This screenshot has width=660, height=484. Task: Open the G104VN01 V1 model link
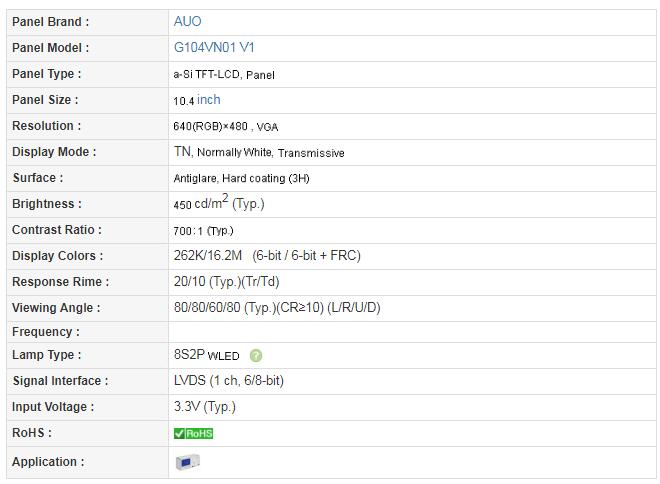(214, 48)
